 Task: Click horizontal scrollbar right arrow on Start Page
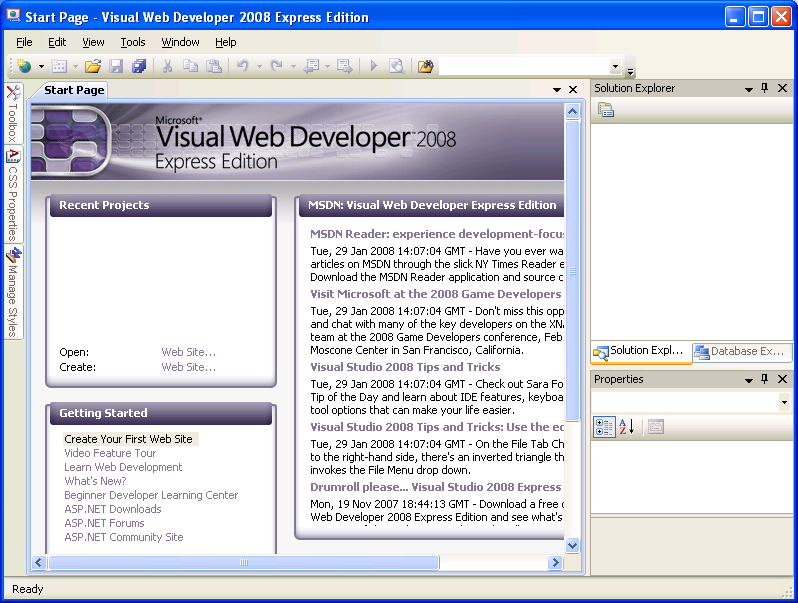click(x=555, y=562)
